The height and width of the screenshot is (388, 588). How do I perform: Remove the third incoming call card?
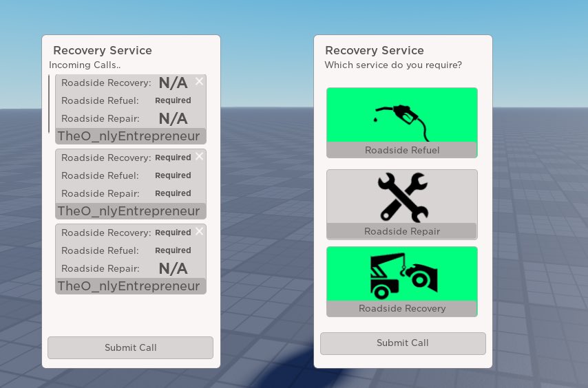(199, 231)
